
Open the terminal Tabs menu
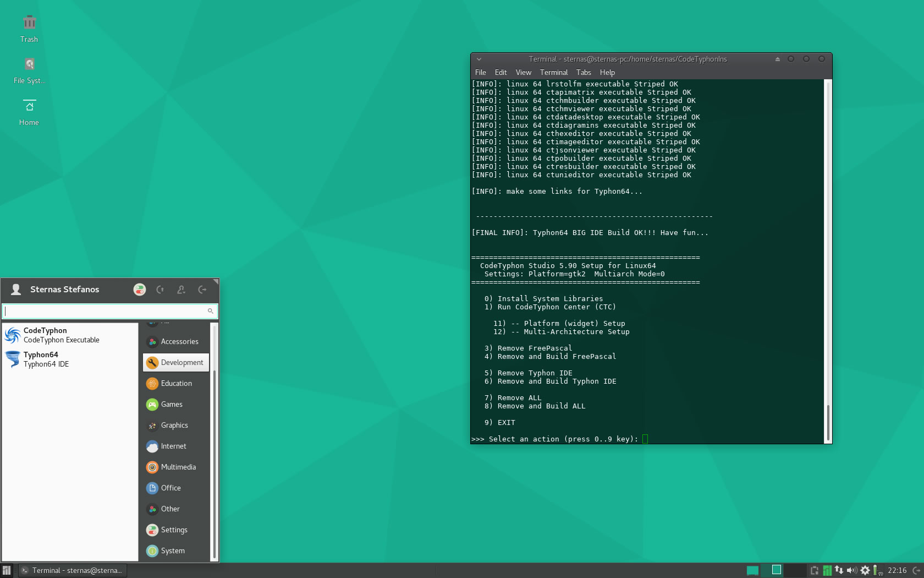pyautogui.click(x=584, y=73)
